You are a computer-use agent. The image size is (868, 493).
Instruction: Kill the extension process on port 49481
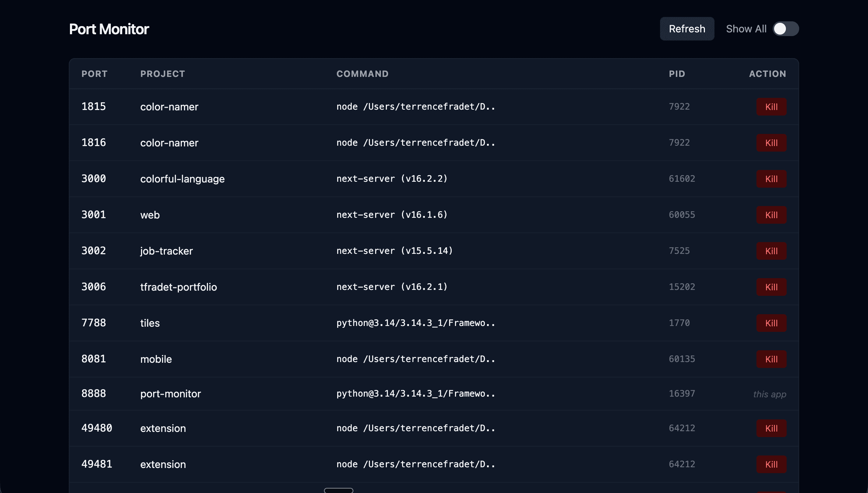[772, 464]
